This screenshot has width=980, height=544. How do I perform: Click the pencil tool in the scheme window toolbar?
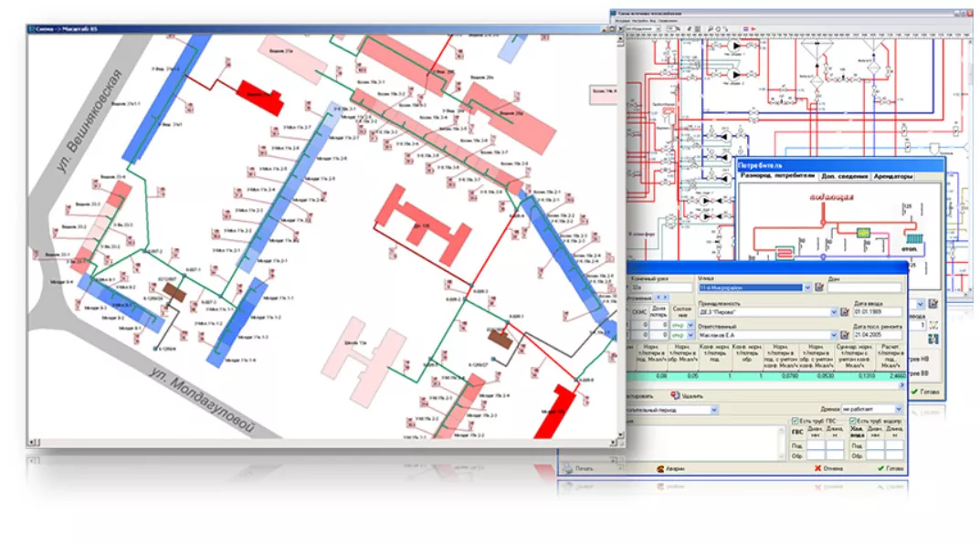pyautogui.click(x=690, y=28)
